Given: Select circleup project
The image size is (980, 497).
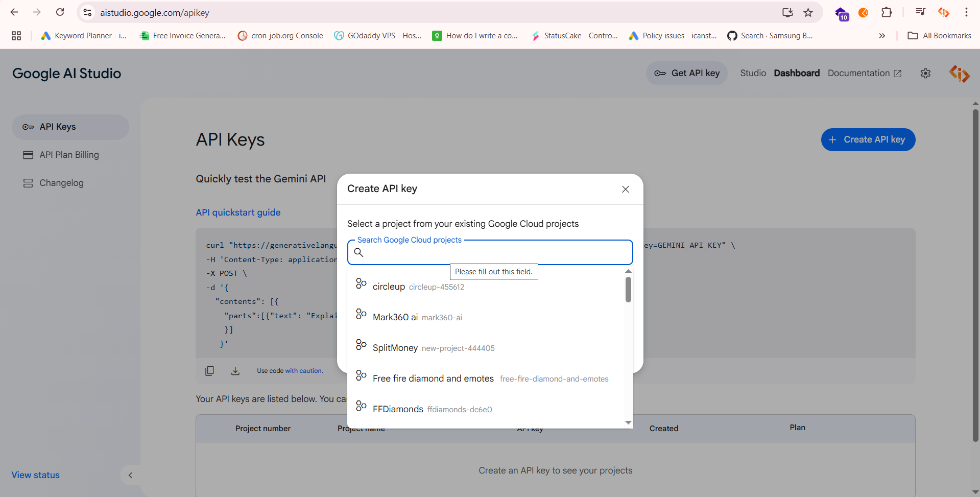Looking at the screenshot, I should point(485,287).
